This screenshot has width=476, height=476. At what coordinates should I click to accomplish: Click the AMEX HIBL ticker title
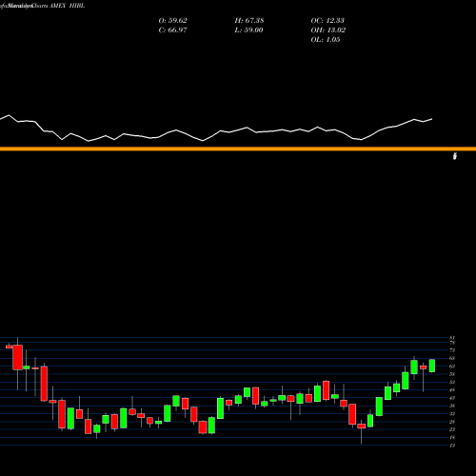68,6
